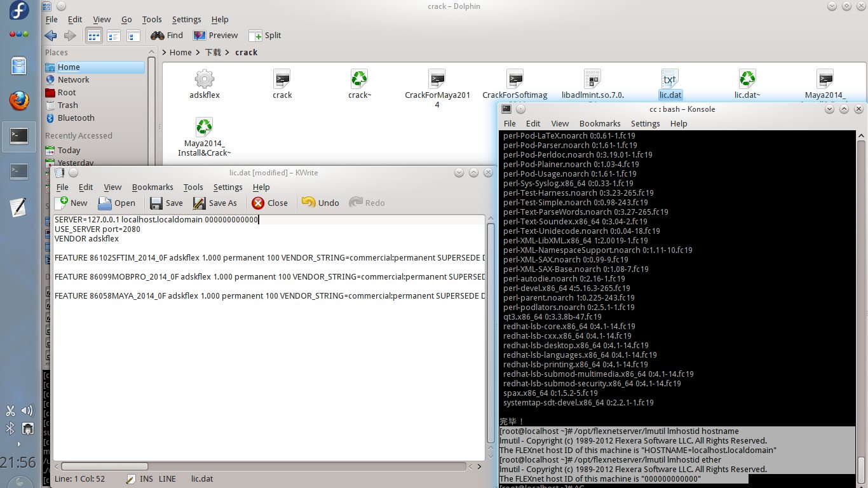Screen dimensions: 868x488
Task: Select libadlmint.so file icon
Action: pyautogui.click(x=592, y=79)
